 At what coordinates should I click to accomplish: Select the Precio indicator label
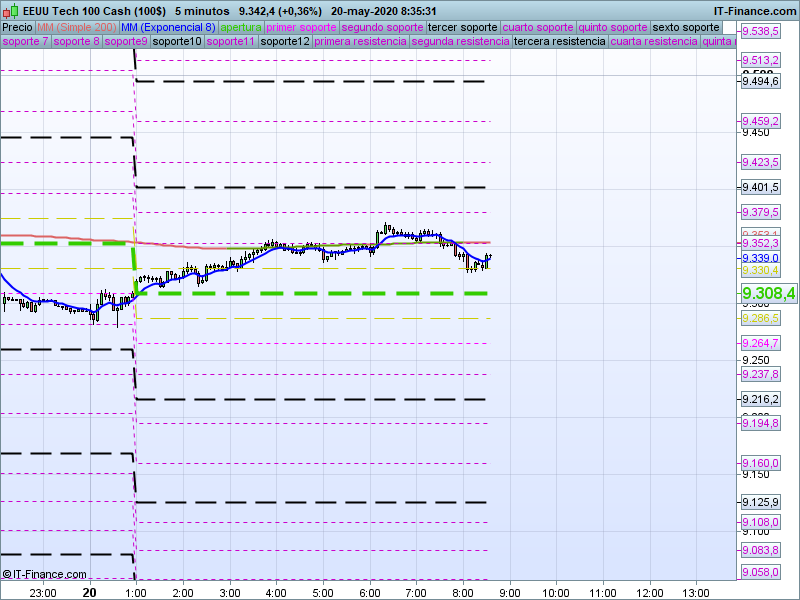coord(17,27)
